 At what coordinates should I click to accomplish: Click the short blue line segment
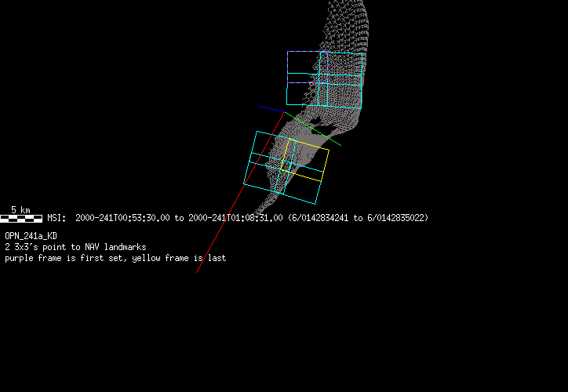click(271, 109)
